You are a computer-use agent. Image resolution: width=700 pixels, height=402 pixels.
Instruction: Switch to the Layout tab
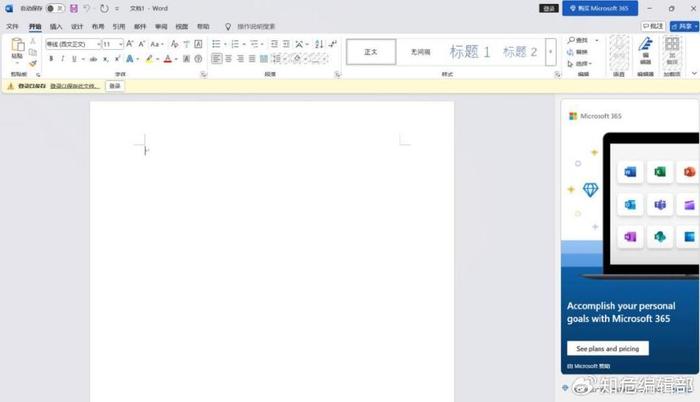pos(98,27)
